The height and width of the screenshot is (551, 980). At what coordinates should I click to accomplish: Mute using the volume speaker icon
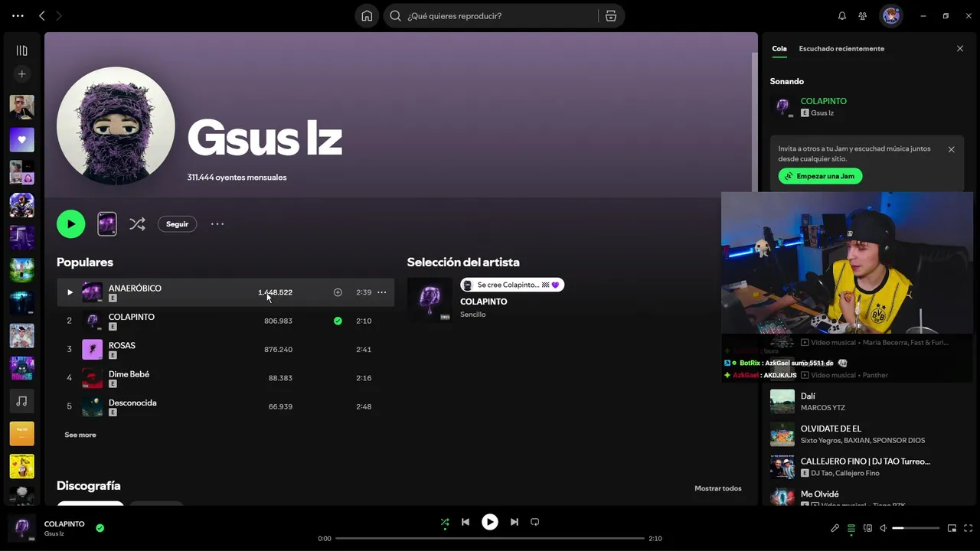coord(883,528)
